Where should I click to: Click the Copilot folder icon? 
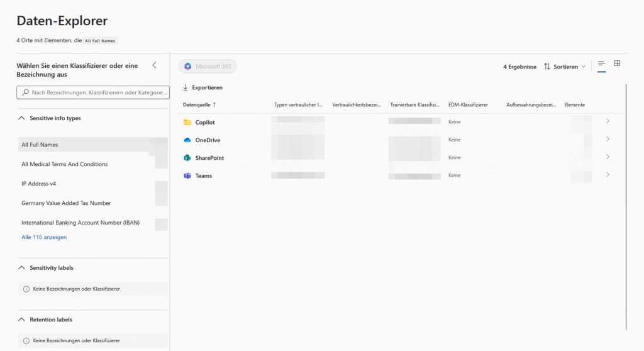187,122
